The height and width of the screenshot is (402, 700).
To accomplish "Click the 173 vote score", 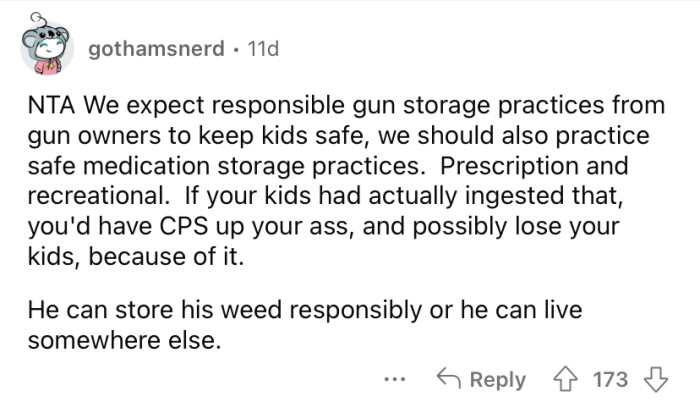I will [610, 379].
